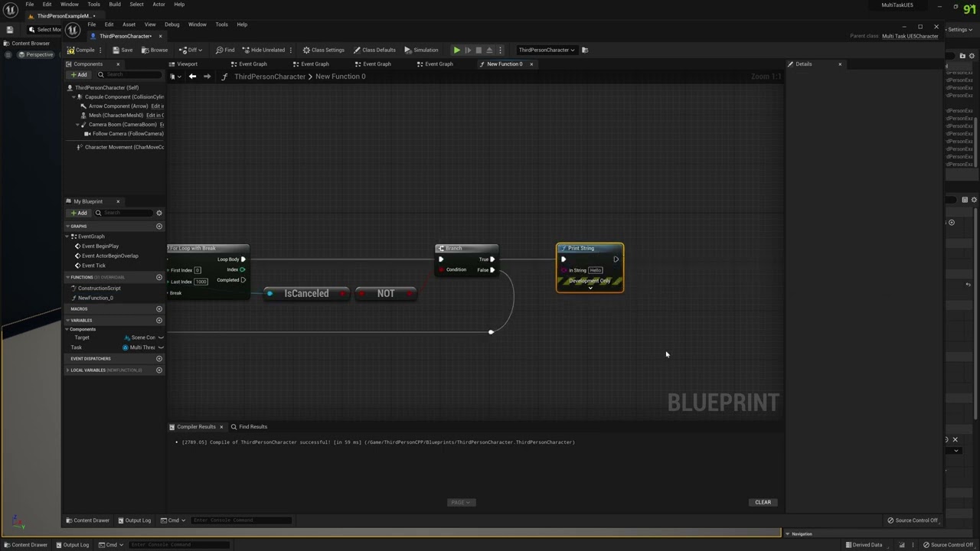
Task: Collapse the Graphs section
Action: [67, 227]
